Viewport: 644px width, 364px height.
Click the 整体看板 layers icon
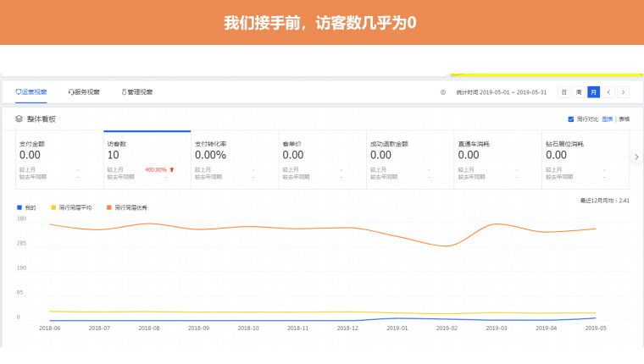19,119
